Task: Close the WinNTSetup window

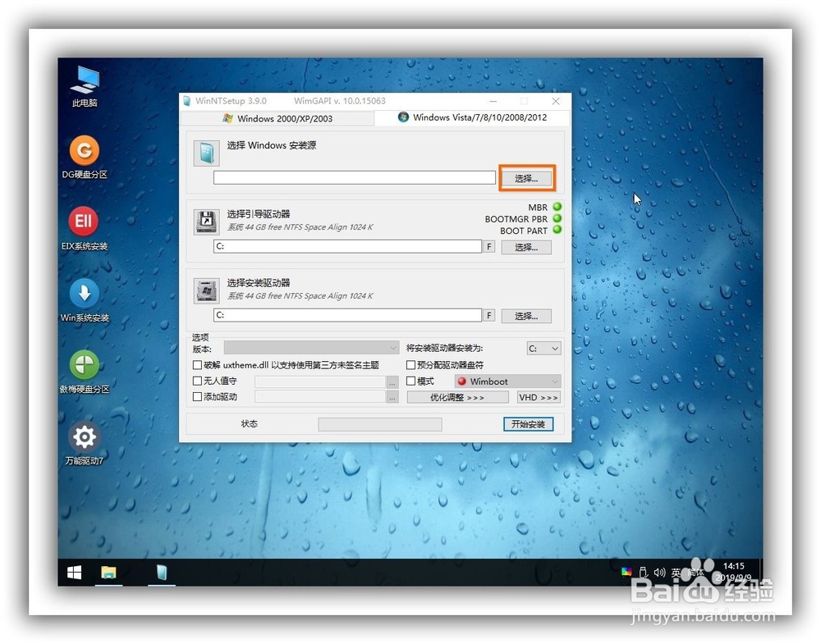Action: coord(556,101)
